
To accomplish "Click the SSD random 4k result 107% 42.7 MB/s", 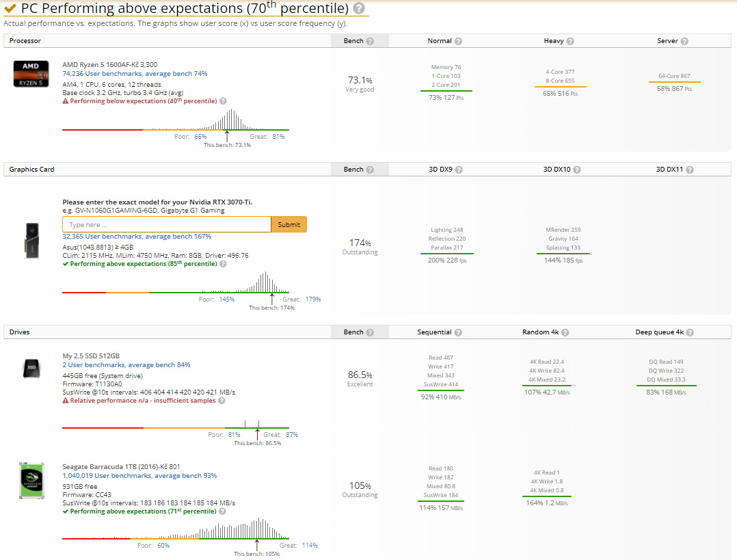I will (547, 392).
